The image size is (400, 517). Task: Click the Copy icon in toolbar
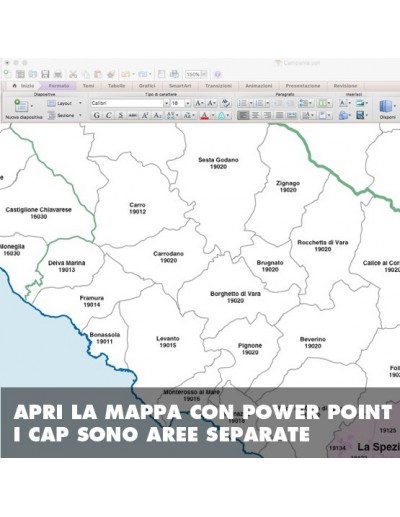(86, 74)
